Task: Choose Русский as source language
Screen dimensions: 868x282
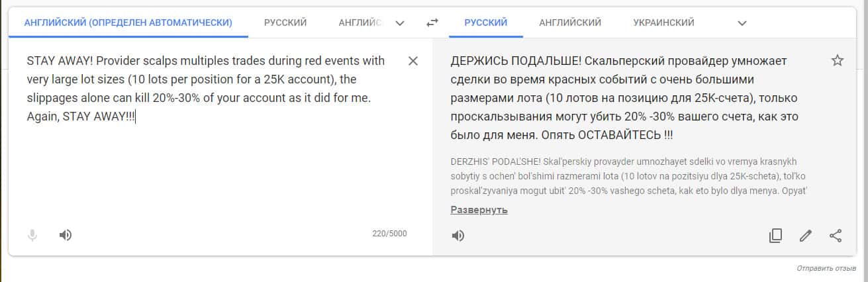Action: click(285, 23)
